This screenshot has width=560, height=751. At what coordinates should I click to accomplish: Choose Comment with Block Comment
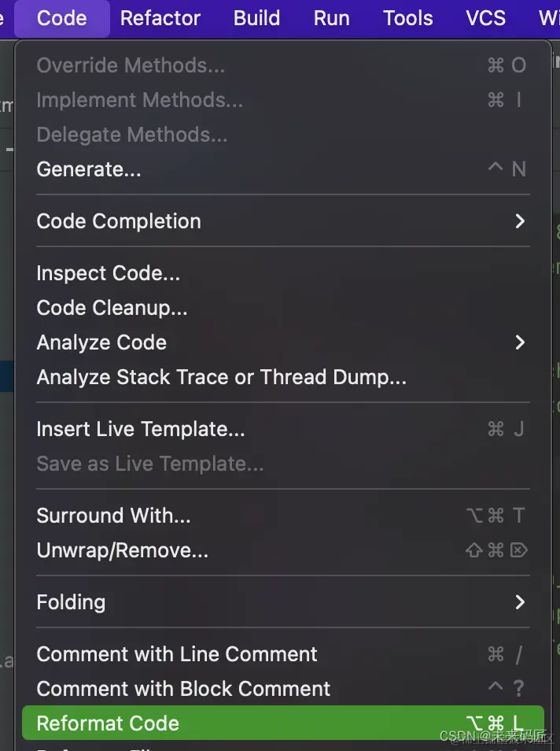pyautogui.click(x=183, y=689)
